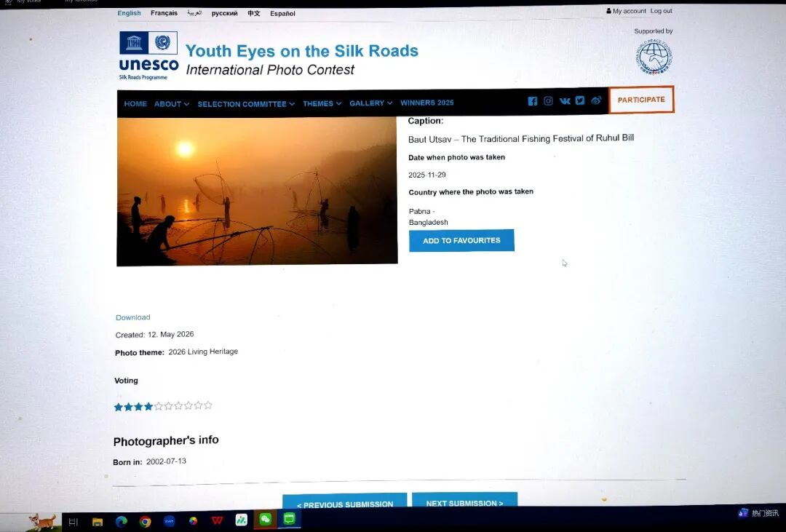This screenshot has width=786, height=532.
Task: Go to PREVIOUS SUBMISSION
Action: (x=345, y=501)
